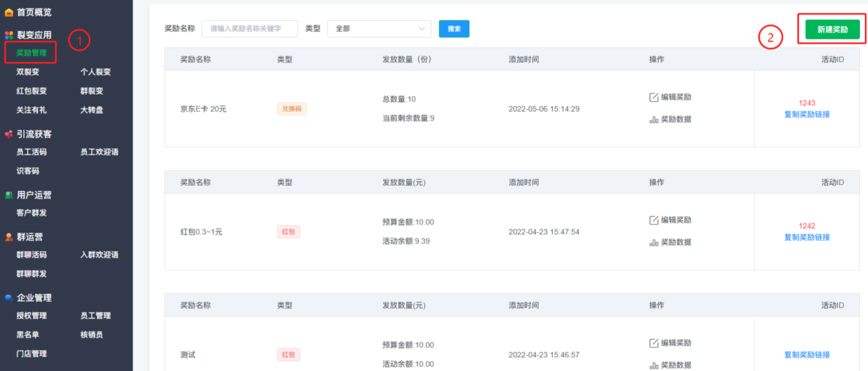Screen dimensions: 868x371
Task: Open 红包裂变 menu item
Action: (x=32, y=91)
